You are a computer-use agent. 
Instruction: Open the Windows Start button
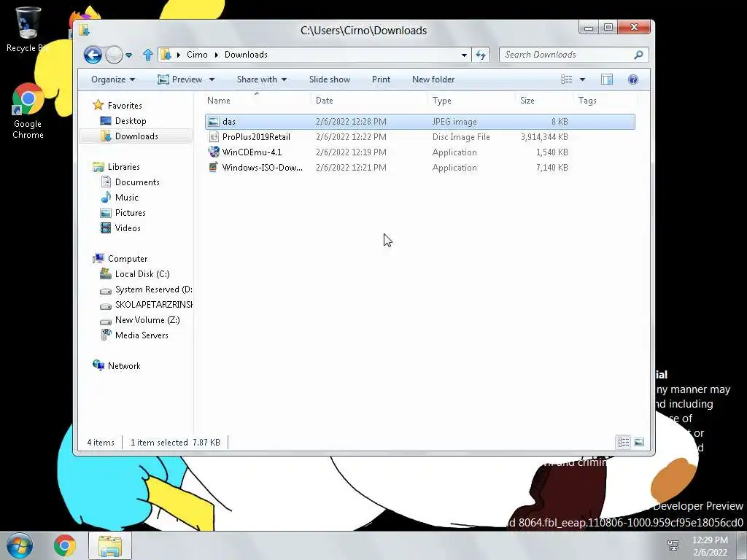pos(20,545)
